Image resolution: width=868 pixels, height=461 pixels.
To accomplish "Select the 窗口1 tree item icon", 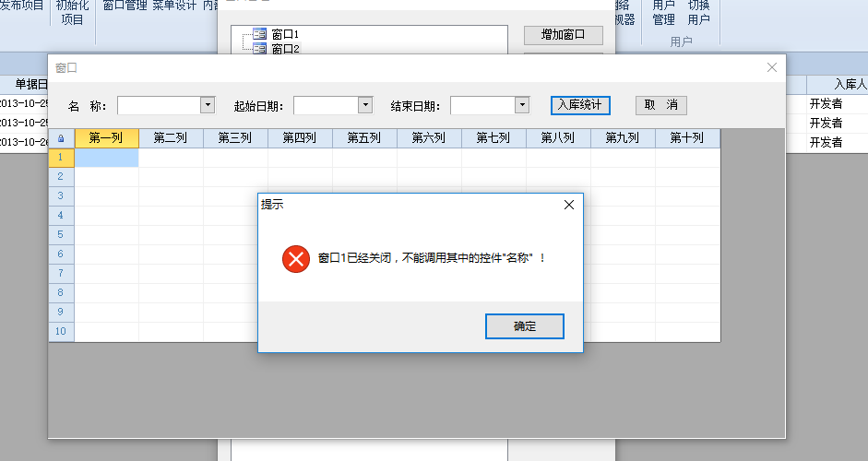I will 259,34.
